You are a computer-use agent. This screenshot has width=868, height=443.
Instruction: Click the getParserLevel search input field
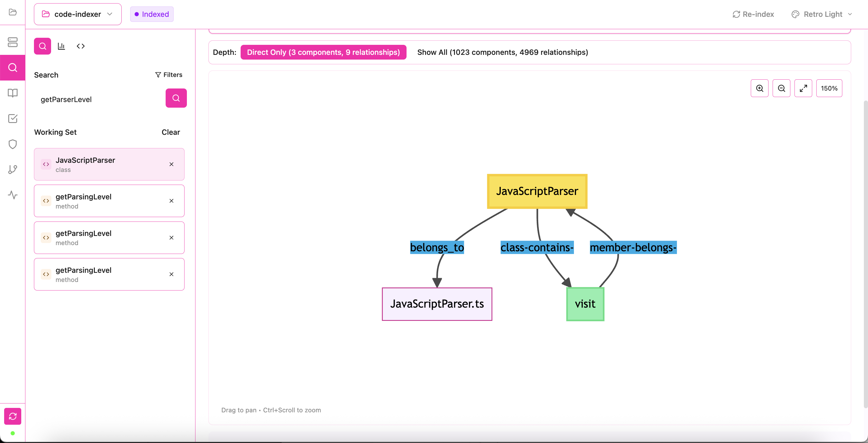pyautogui.click(x=98, y=99)
